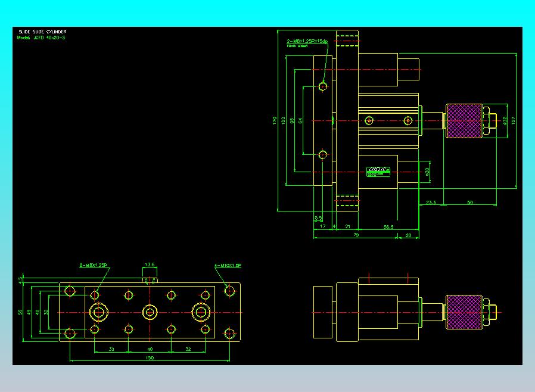Select the ø32 diameter dimension
535x392 pixels.
click(505, 120)
